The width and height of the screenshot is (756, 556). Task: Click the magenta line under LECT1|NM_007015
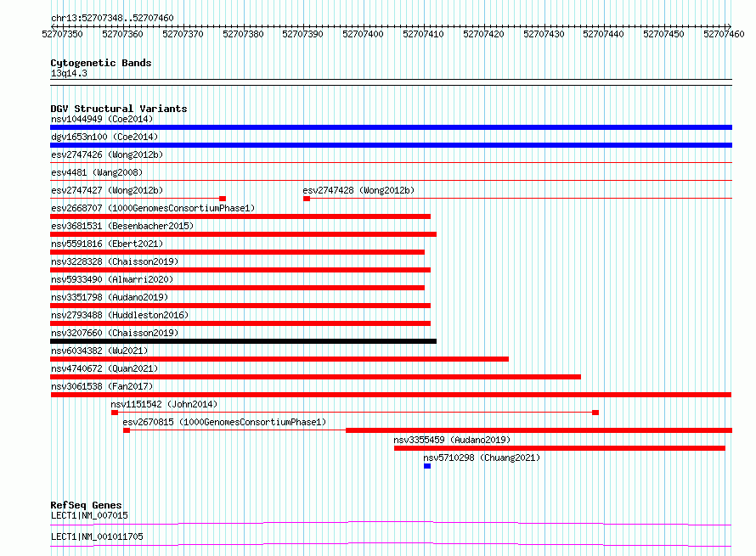pos(391,523)
